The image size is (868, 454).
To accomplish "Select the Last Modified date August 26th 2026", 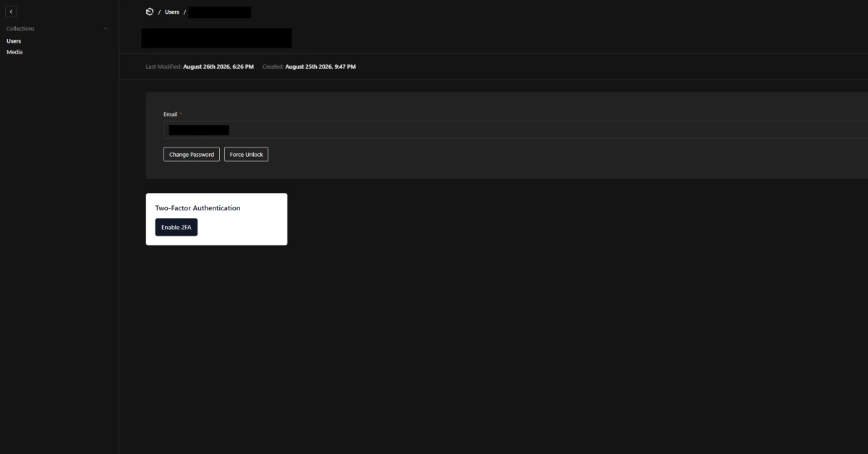I will [x=218, y=67].
